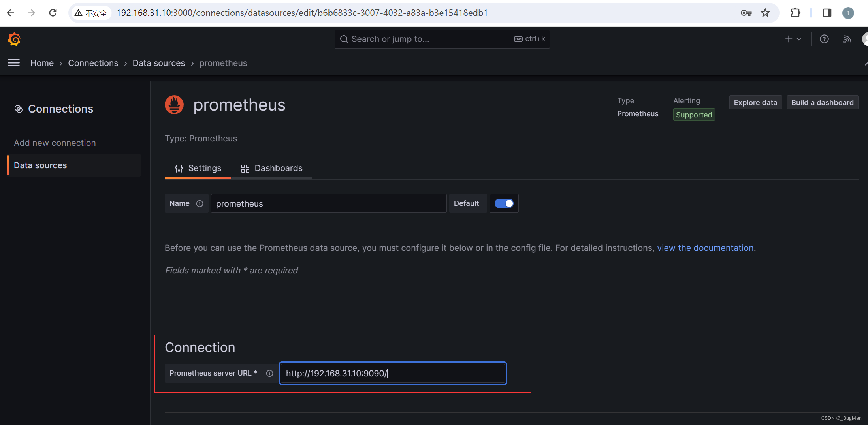Expand the plus New dropdown menu

(793, 39)
